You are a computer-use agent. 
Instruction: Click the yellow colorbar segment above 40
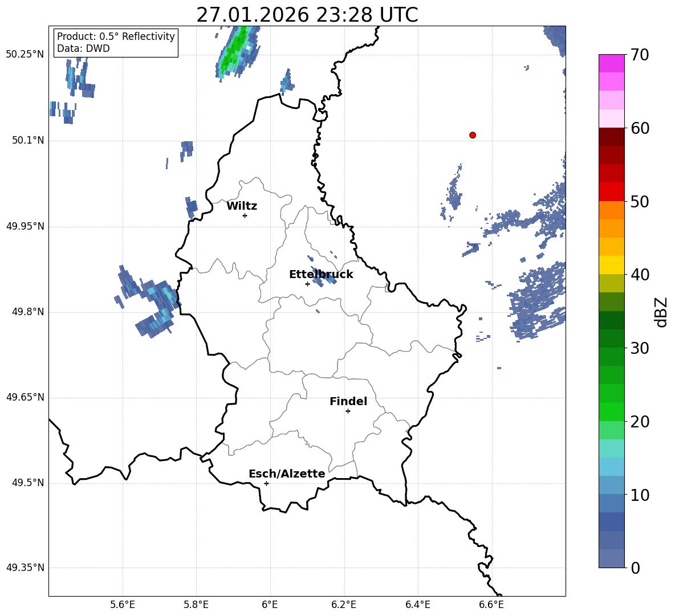(x=611, y=265)
